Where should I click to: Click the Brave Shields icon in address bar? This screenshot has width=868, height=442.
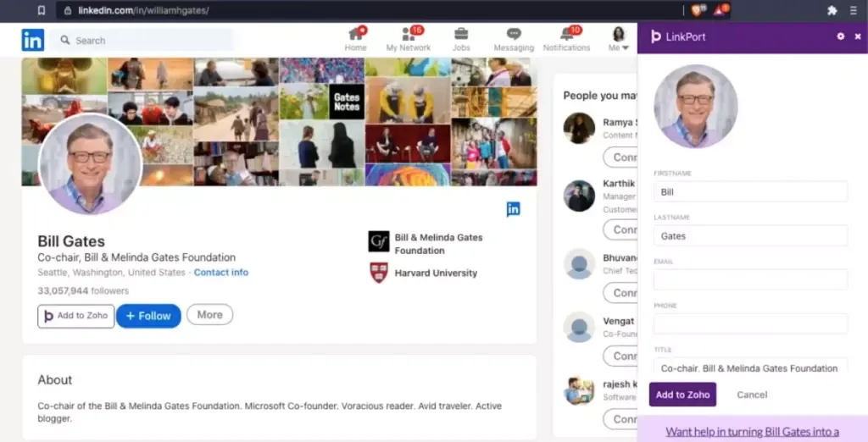point(697,10)
